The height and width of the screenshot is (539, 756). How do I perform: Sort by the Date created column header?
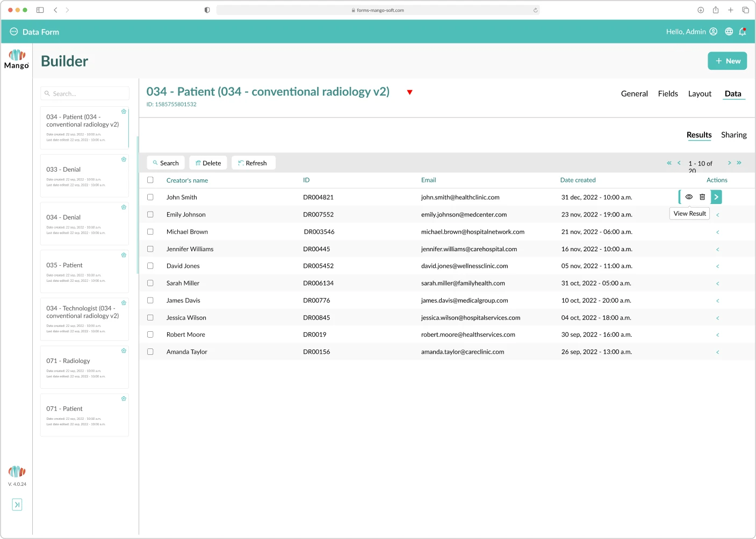578,180
